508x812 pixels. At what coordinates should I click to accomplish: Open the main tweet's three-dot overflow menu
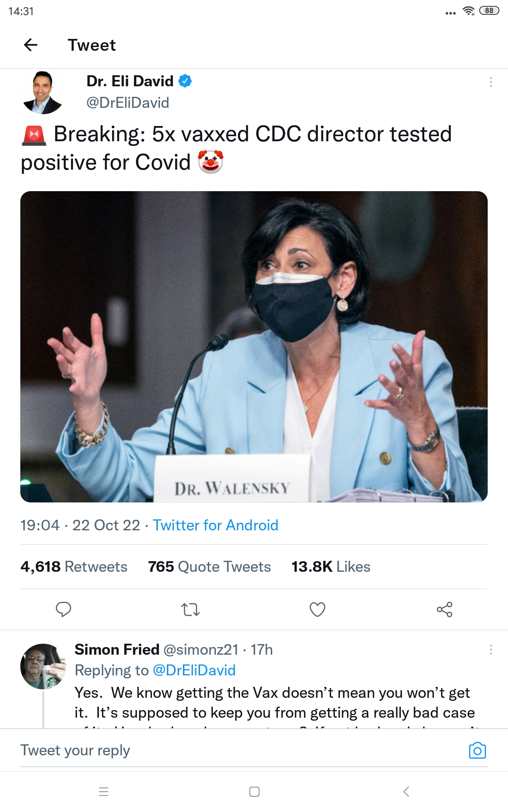(491, 82)
